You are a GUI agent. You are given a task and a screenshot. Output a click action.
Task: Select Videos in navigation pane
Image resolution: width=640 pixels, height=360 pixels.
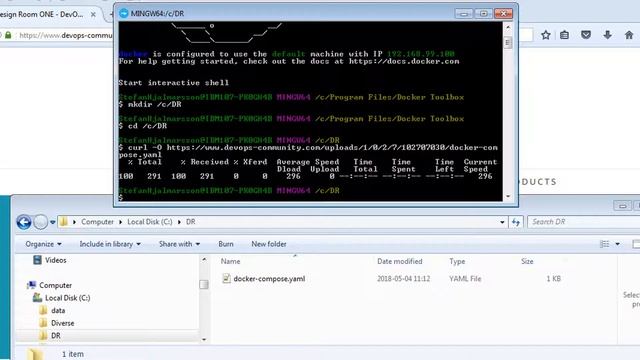56,260
